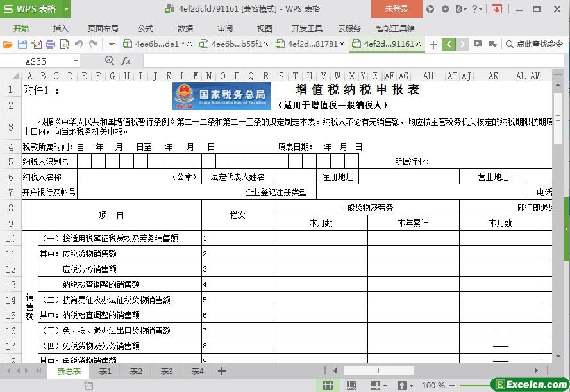Viewport: 570px width, 392px height.
Task: Switch to the 表2 sheet tab
Action: (x=136, y=371)
